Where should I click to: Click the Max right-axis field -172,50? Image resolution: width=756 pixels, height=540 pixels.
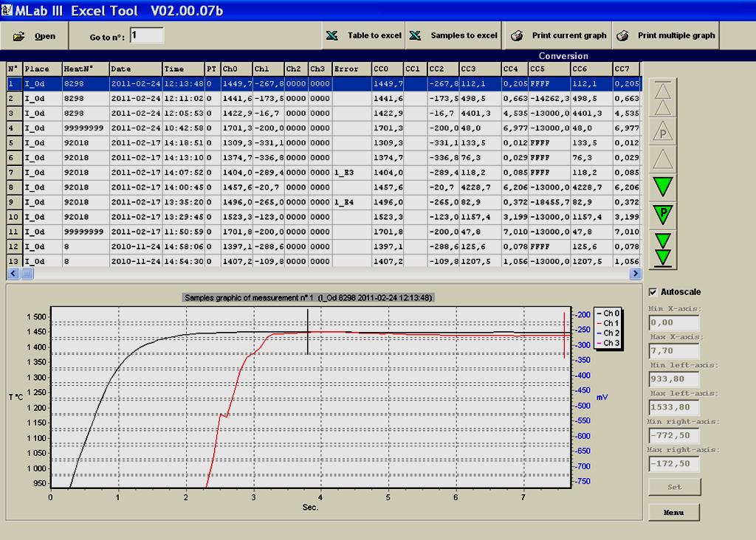point(673,464)
